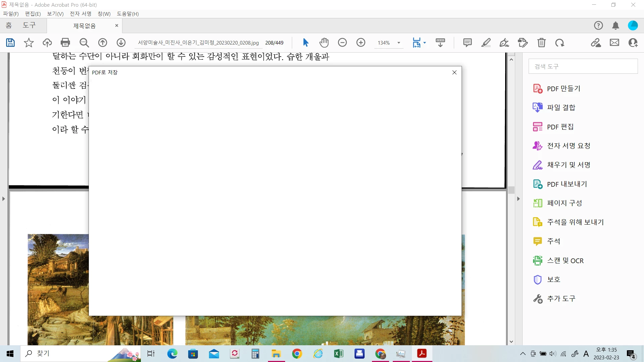Open 스캔 및 OCR tool
The image size is (644, 362).
pyautogui.click(x=565, y=260)
